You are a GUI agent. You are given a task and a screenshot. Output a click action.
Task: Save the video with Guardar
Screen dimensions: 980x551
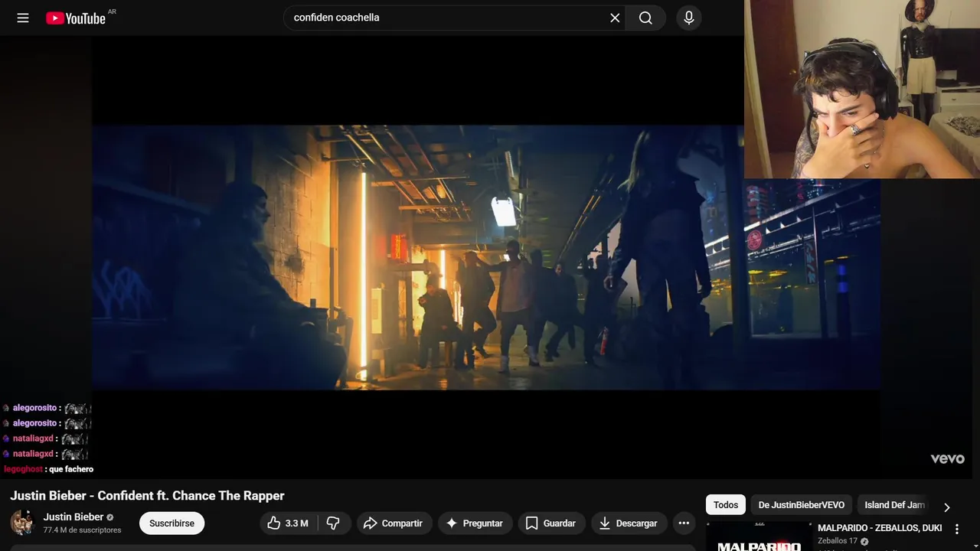551,523
